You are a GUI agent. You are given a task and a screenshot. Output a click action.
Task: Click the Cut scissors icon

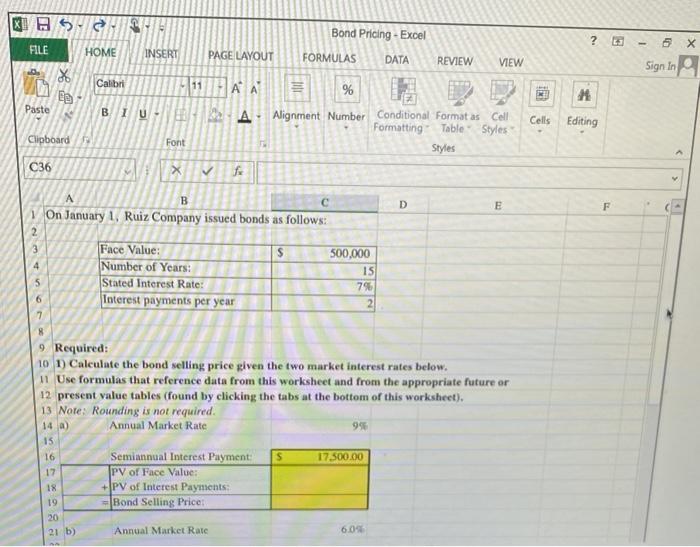click(x=64, y=76)
